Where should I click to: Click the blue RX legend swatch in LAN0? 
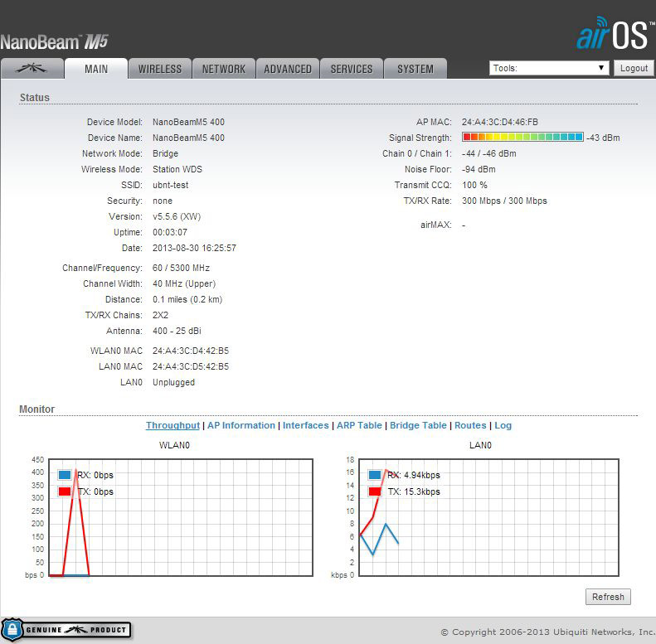[x=375, y=475]
